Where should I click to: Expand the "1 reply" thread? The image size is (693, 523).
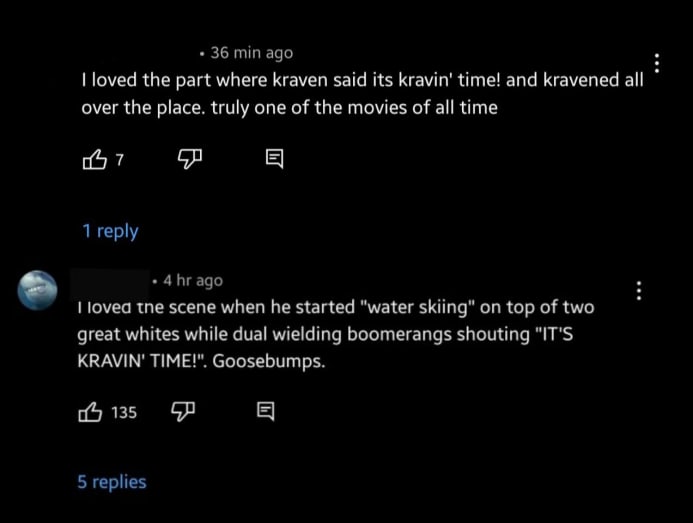(x=110, y=231)
